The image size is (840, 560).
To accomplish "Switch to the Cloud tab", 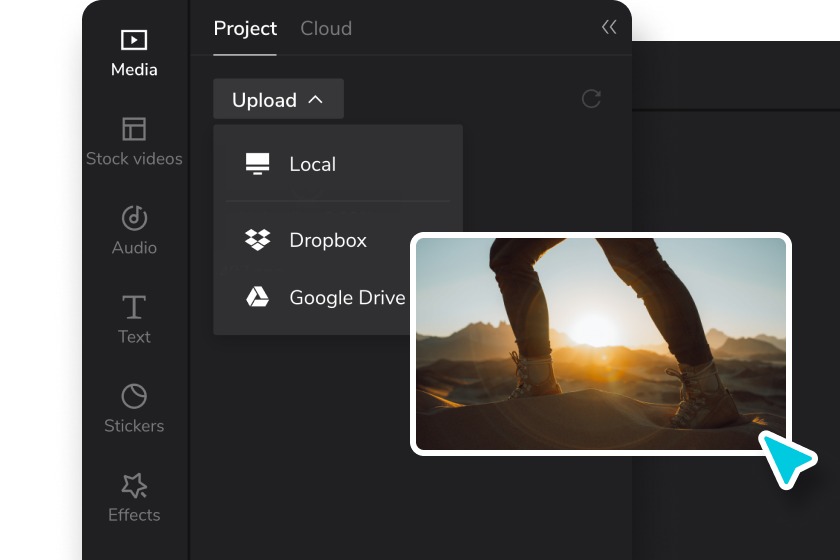I will point(326,28).
